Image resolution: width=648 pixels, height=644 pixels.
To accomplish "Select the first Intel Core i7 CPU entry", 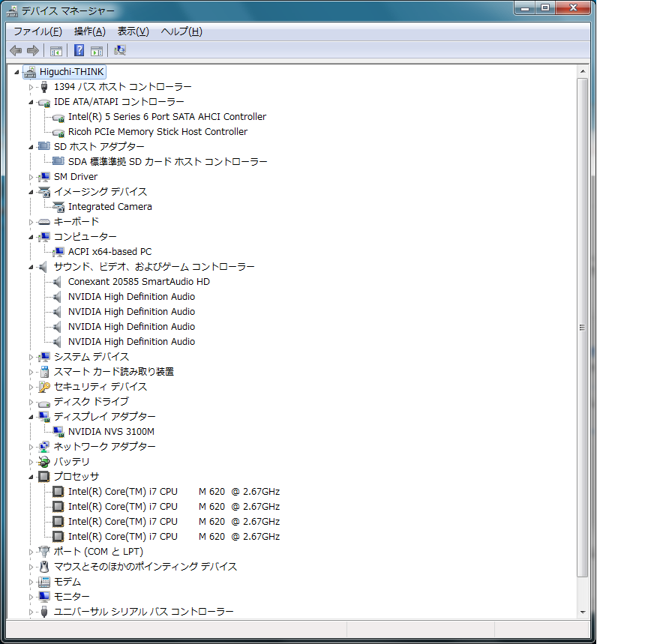I will (173, 492).
